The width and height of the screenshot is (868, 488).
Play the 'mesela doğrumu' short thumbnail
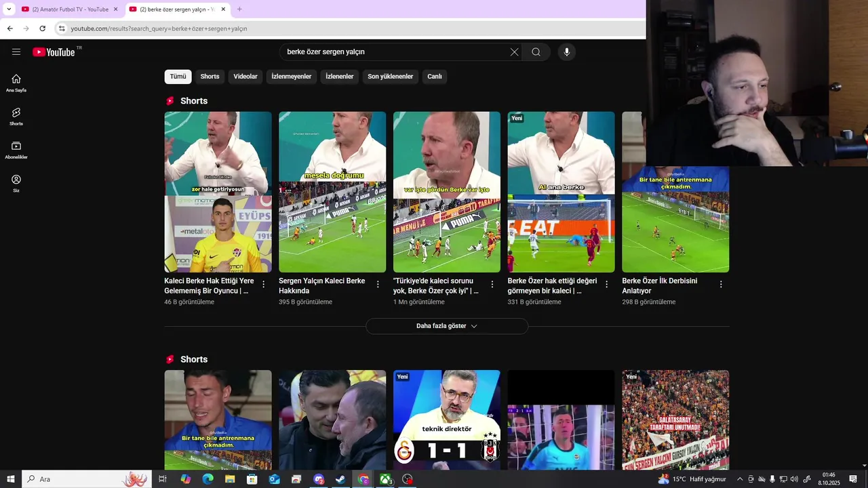click(x=332, y=192)
